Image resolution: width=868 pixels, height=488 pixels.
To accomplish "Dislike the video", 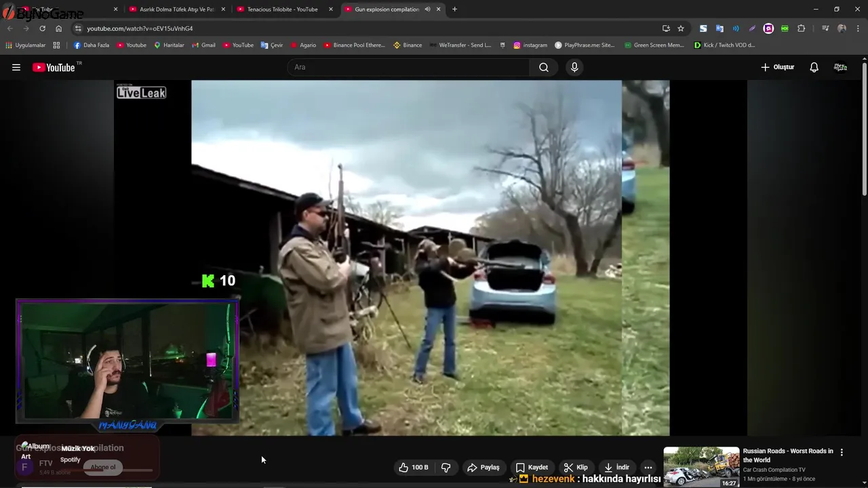I will [x=446, y=467].
